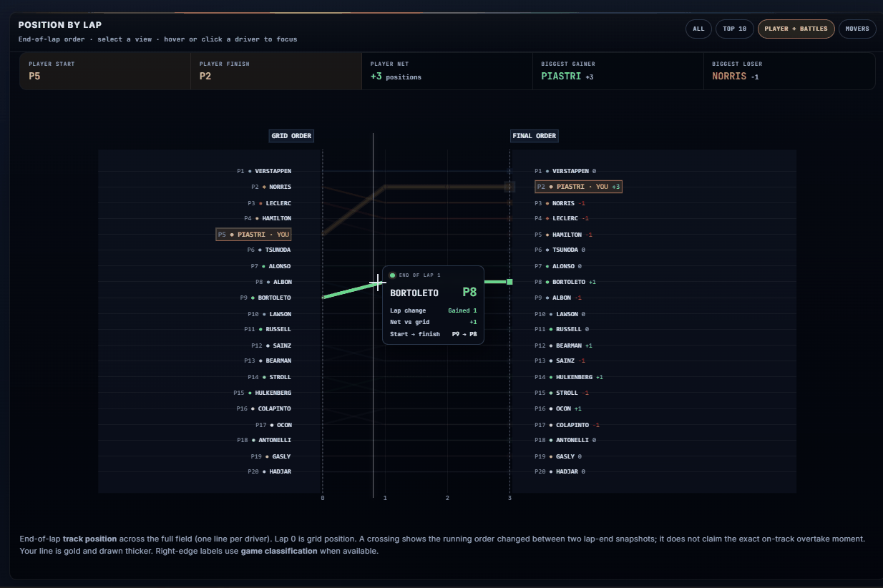Focus STROLL in the grid order list

[269, 377]
